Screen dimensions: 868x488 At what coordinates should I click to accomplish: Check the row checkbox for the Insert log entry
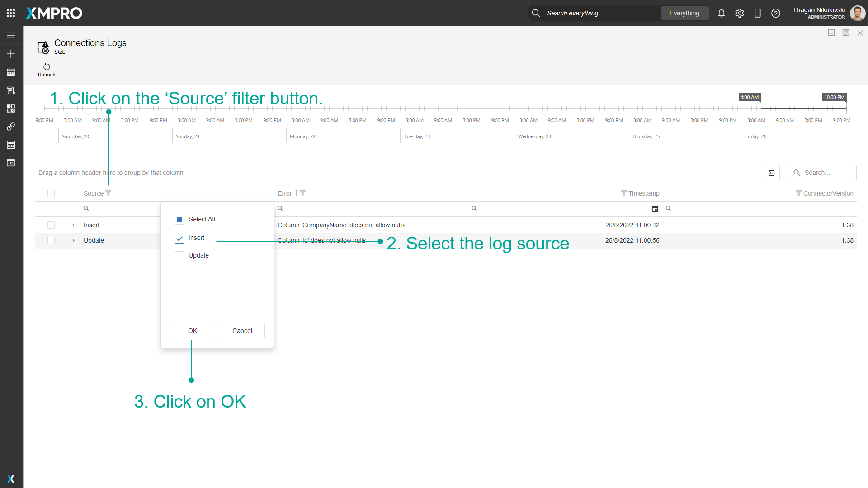pyautogui.click(x=51, y=225)
